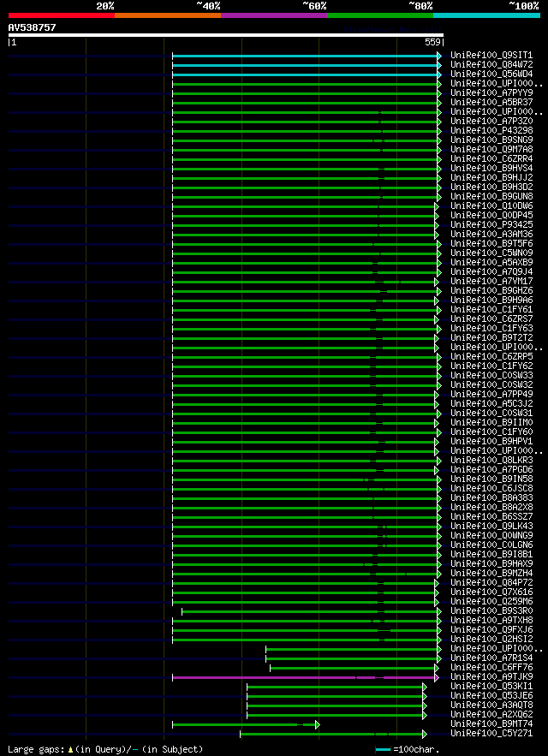Image resolution: width=548 pixels, height=756 pixels.
Task: Select the UniRef100_A3AM36 label
Action: pos(491,235)
